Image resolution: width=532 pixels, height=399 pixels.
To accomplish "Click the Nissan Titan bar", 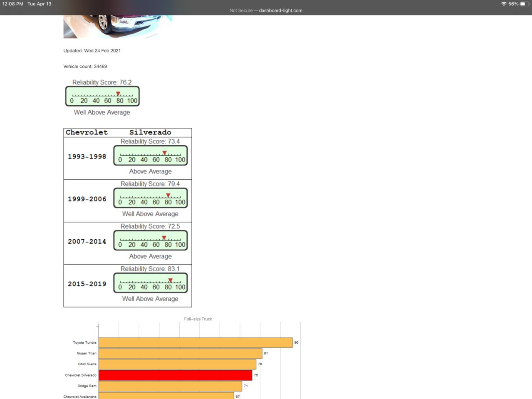I will pos(181,353).
